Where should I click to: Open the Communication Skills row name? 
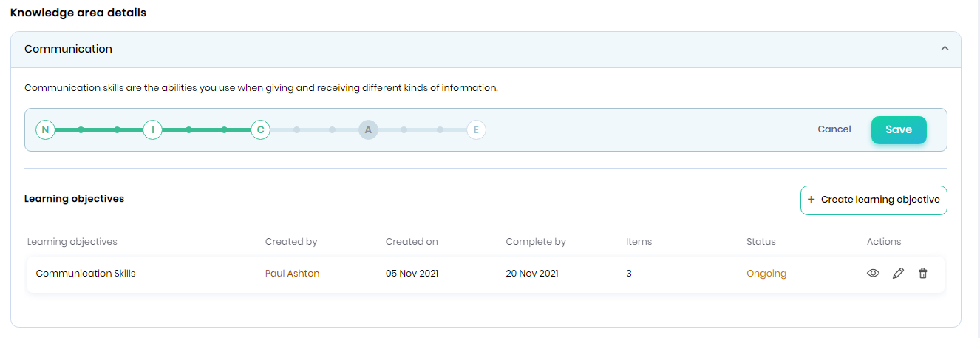coord(86,274)
